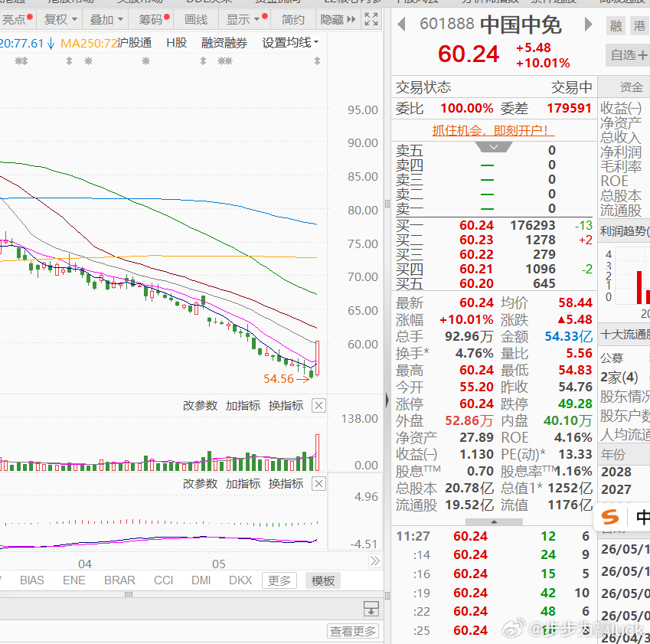Click 换指标 in volume panel
The height and width of the screenshot is (644, 650).
(x=286, y=406)
